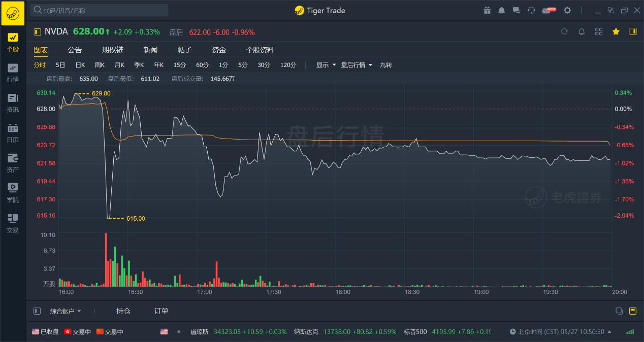Expand the 综合账户 account dropdown
Image resolution: width=644 pixels, height=342 pixels.
(66, 311)
